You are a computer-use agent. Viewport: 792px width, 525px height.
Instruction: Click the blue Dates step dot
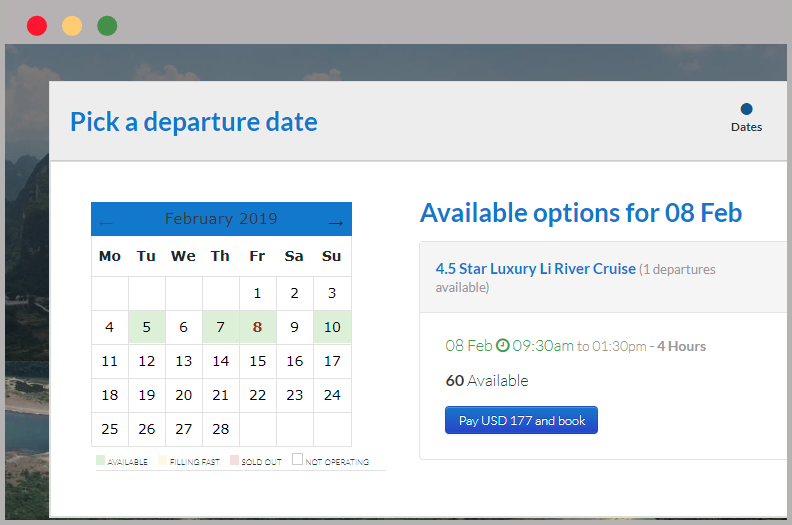(x=747, y=109)
